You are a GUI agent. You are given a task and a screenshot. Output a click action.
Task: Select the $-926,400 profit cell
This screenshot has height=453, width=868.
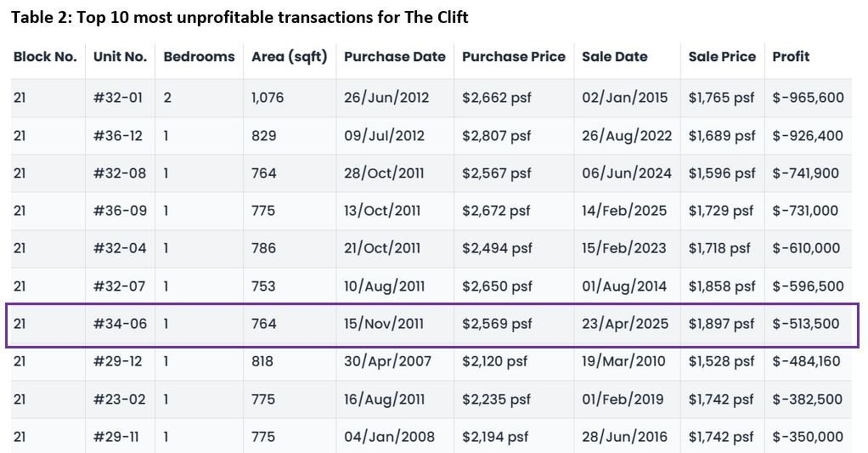(x=807, y=136)
